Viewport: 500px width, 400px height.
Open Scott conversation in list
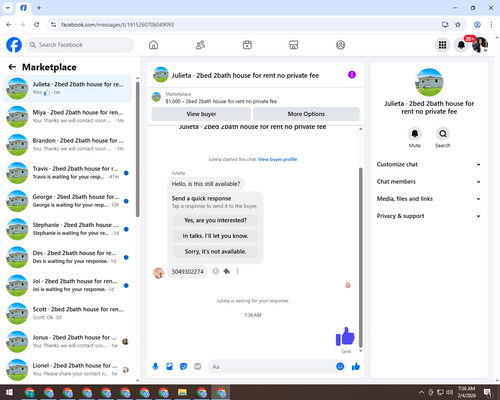[x=67, y=313]
